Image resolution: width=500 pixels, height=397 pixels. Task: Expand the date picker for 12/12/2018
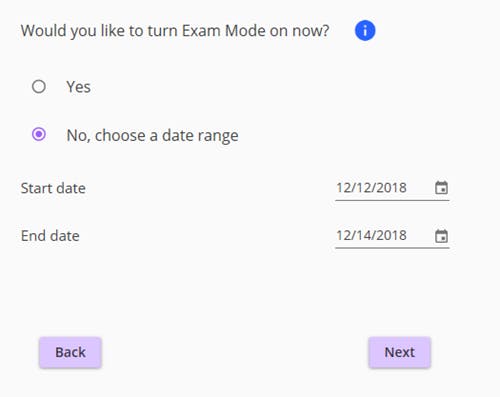tap(441, 188)
